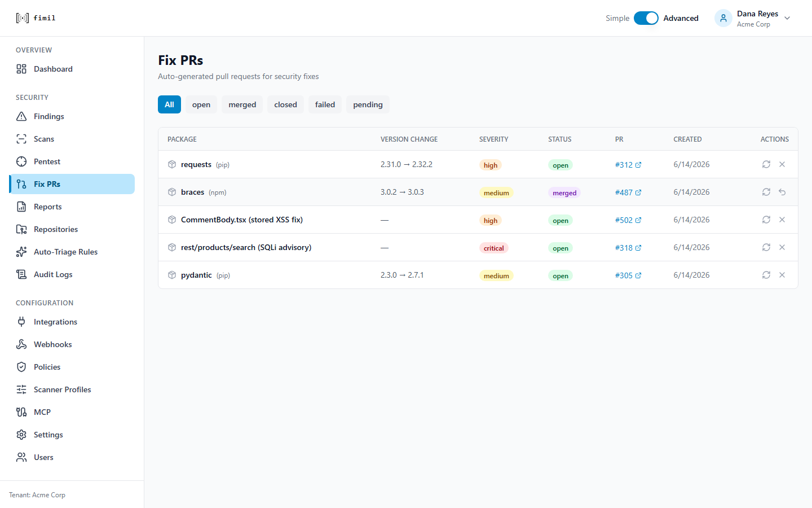Click Tenant: Acme Corp footer text
The image size is (812, 508).
point(37,495)
